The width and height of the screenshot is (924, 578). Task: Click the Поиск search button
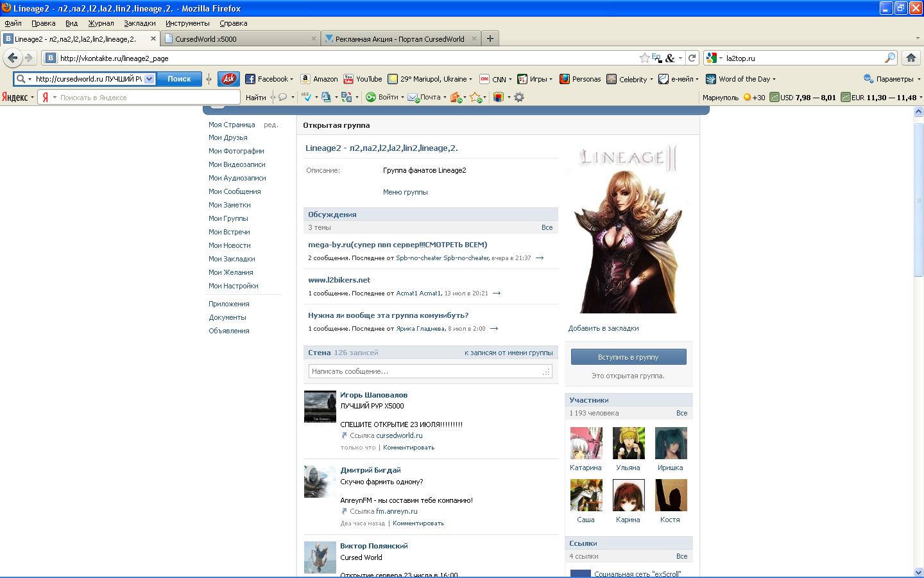pyautogui.click(x=179, y=79)
